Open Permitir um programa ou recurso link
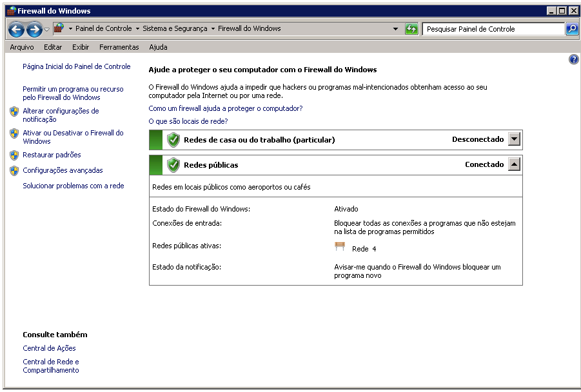Viewport: 581px width, 392px height. point(73,93)
